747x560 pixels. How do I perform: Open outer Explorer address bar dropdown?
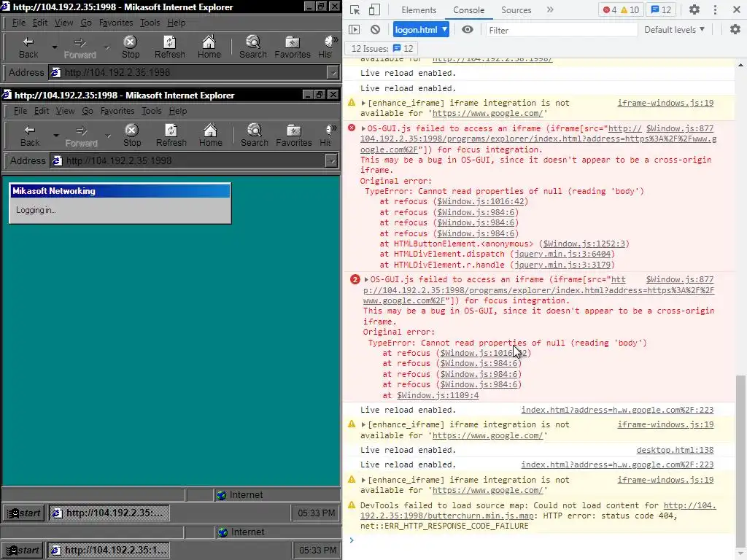coord(333,73)
